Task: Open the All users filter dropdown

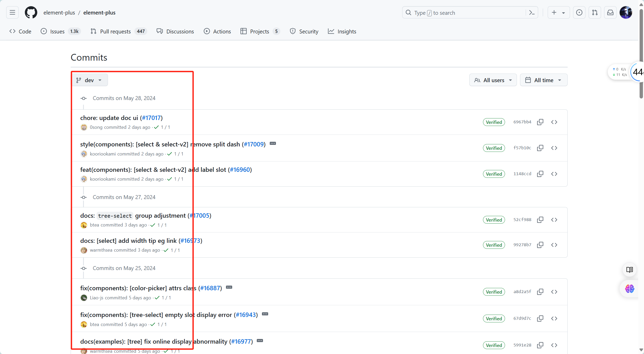Action: pyautogui.click(x=493, y=80)
